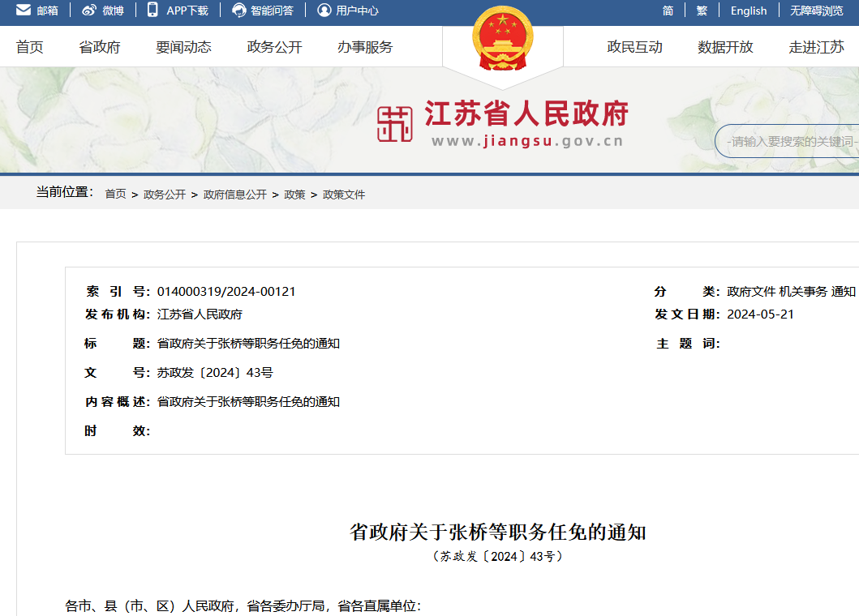This screenshot has height=616, width=859.
Task: Open the 政务公开 navigation menu
Action: (x=274, y=47)
